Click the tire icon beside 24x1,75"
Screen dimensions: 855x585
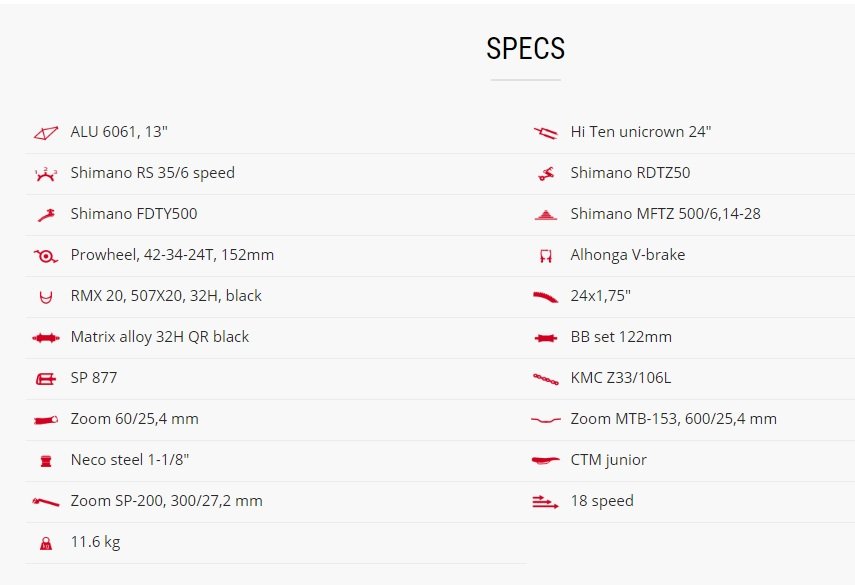(546, 297)
